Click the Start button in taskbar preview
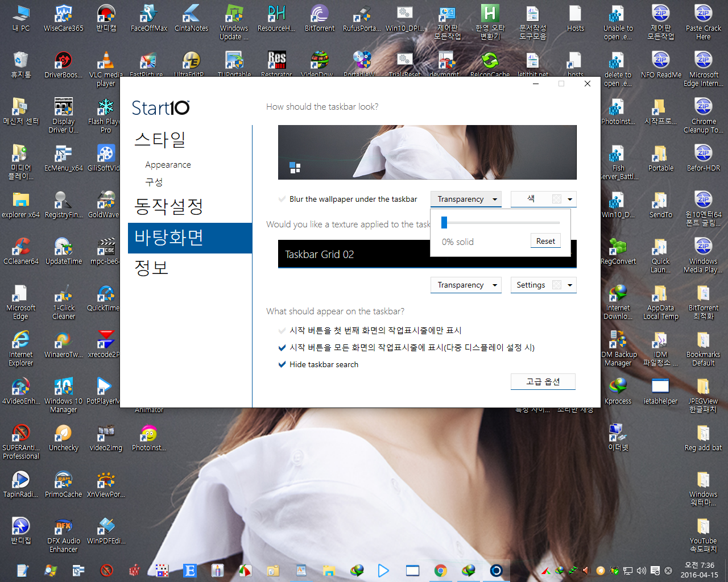728x582 pixels. (x=295, y=167)
